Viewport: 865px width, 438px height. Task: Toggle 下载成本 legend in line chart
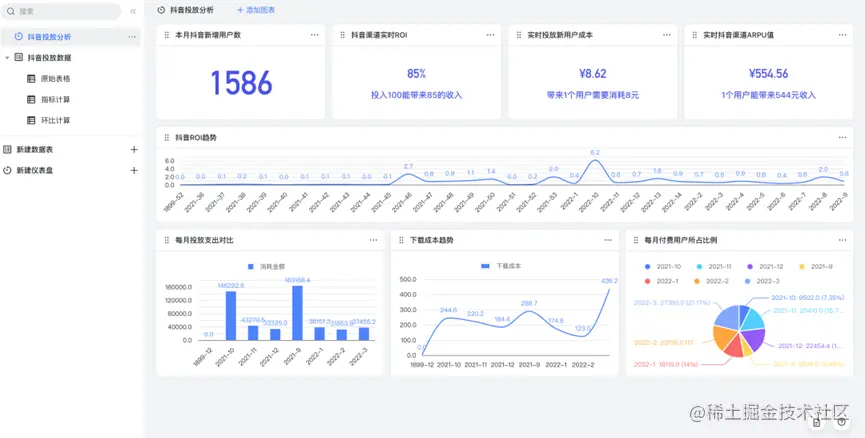click(x=501, y=266)
